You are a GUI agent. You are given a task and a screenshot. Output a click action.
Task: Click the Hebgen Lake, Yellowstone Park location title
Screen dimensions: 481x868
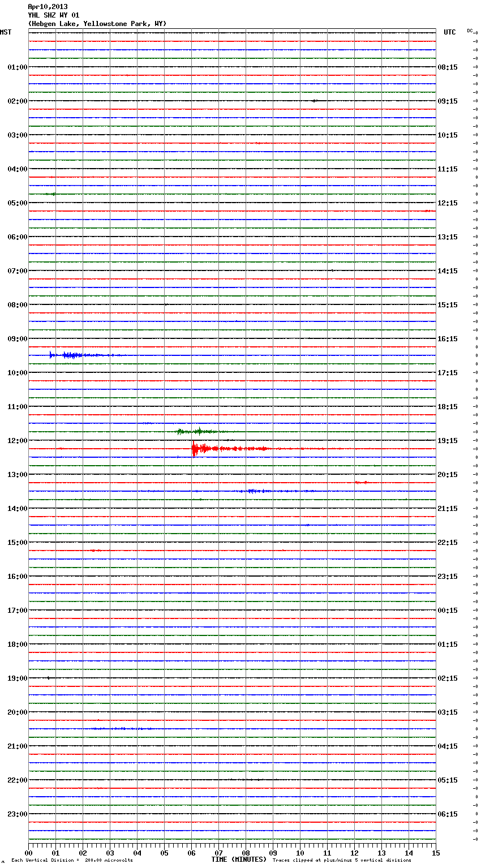pyautogui.click(x=97, y=24)
